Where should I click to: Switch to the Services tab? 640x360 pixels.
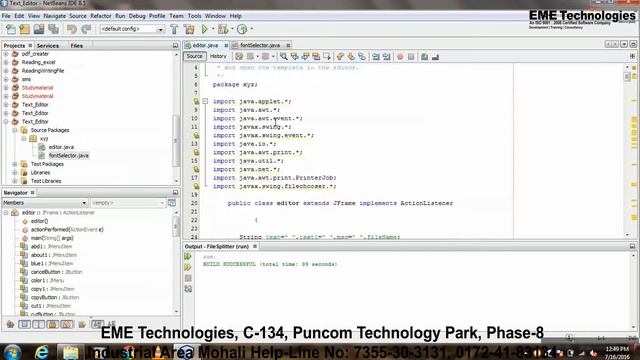coord(48,46)
